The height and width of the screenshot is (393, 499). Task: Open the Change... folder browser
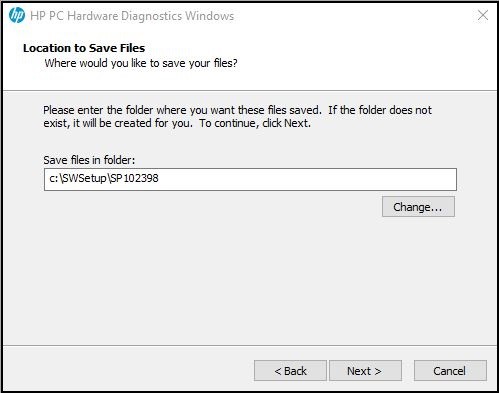(x=418, y=207)
